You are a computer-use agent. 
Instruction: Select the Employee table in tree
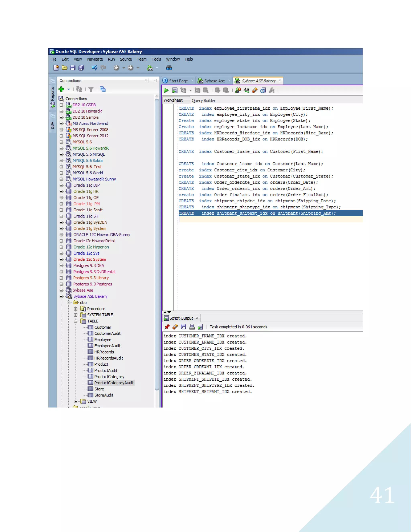(x=103, y=339)
